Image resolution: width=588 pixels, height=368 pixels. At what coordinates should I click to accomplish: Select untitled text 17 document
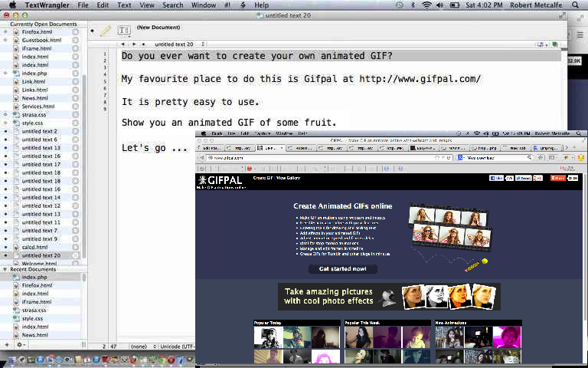[x=41, y=164]
